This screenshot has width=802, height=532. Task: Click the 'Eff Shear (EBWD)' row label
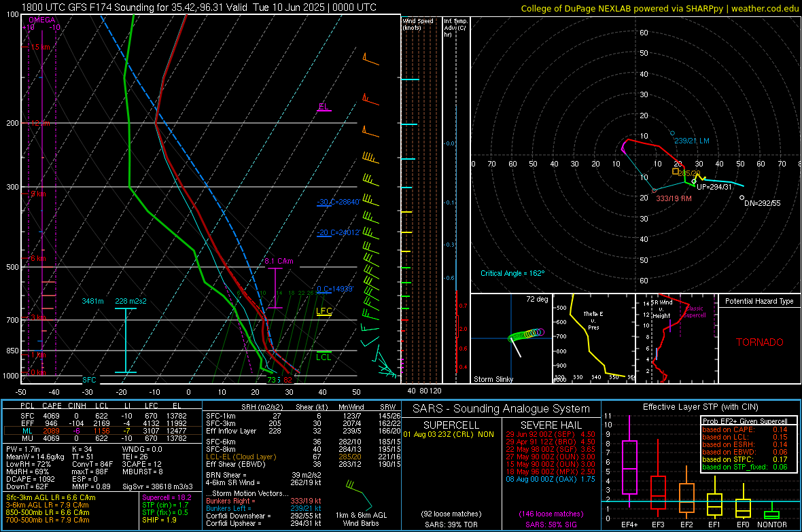236,465
